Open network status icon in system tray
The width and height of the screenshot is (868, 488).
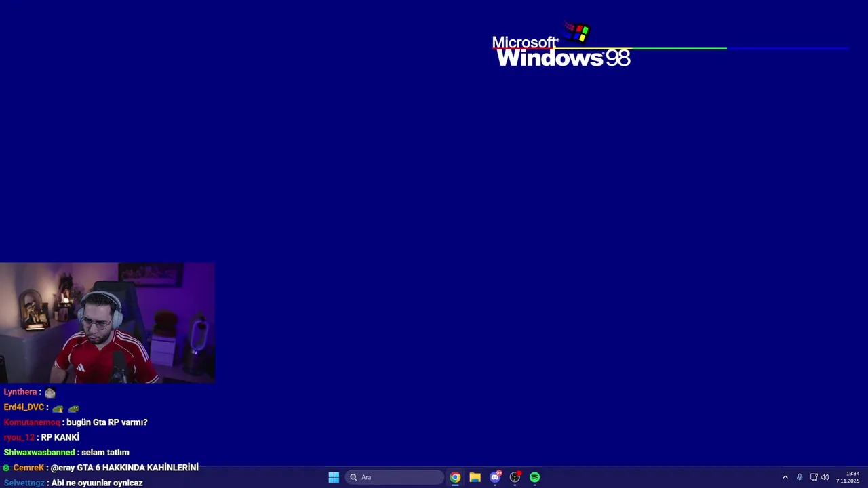pyautogui.click(x=814, y=477)
